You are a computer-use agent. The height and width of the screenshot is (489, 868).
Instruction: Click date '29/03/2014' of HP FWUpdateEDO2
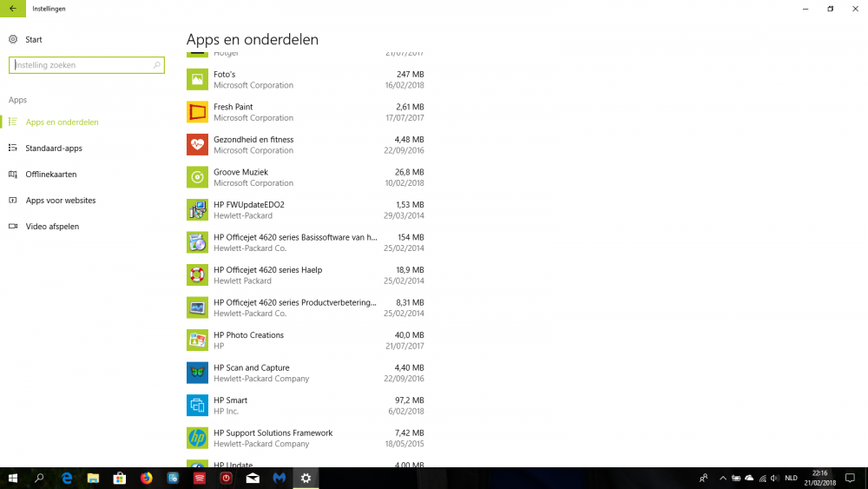pyautogui.click(x=404, y=215)
